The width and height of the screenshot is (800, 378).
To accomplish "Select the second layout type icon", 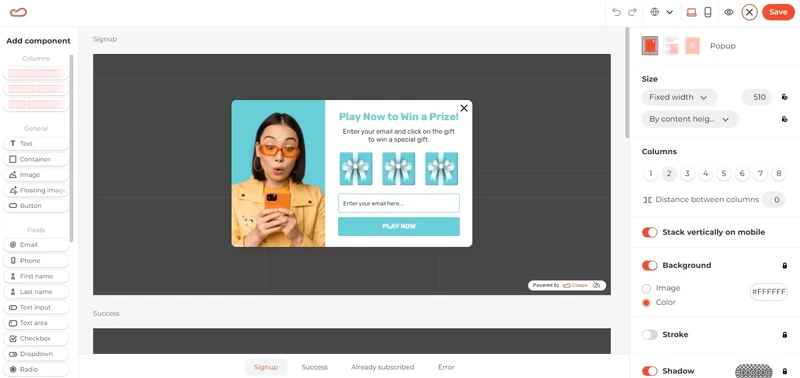I will click(x=671, y=45).
